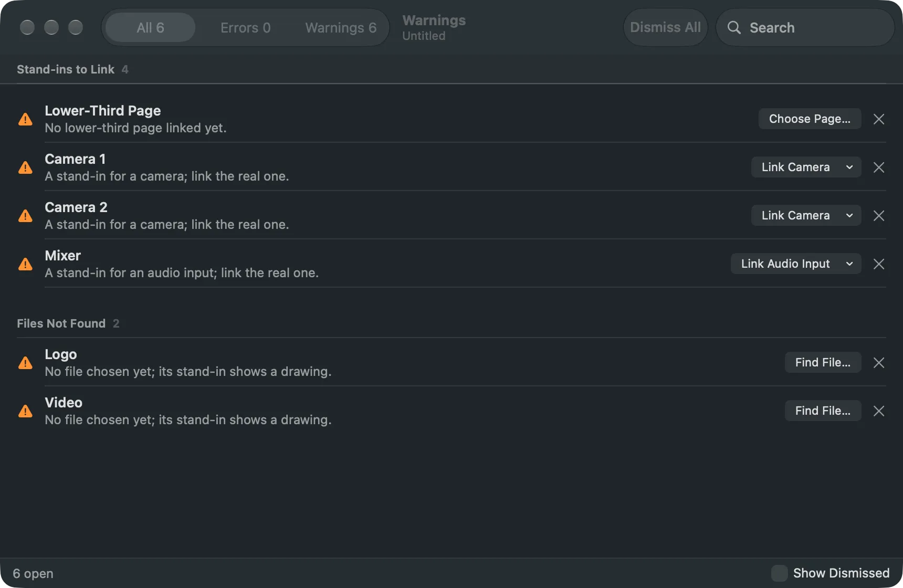The height and width of the screenshot is (588, 903).
Task: Switch to the All 6 tab
Action: [151, 27]
